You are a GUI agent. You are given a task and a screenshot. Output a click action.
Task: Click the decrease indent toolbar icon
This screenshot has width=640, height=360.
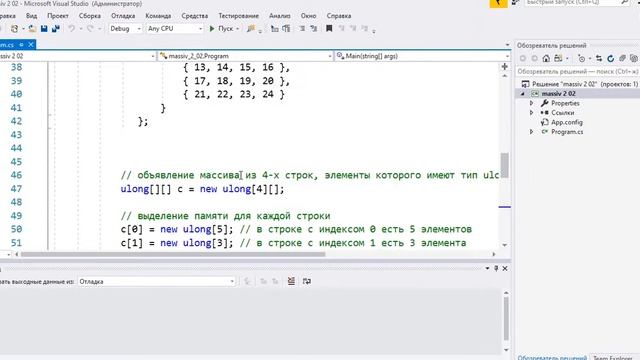click(275, 29)
